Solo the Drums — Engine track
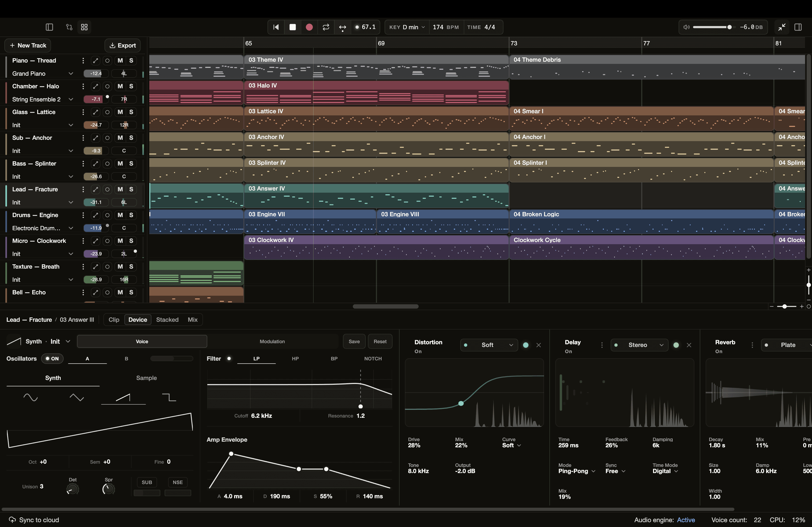The image size is (812, 527). (x=131, y=215)
